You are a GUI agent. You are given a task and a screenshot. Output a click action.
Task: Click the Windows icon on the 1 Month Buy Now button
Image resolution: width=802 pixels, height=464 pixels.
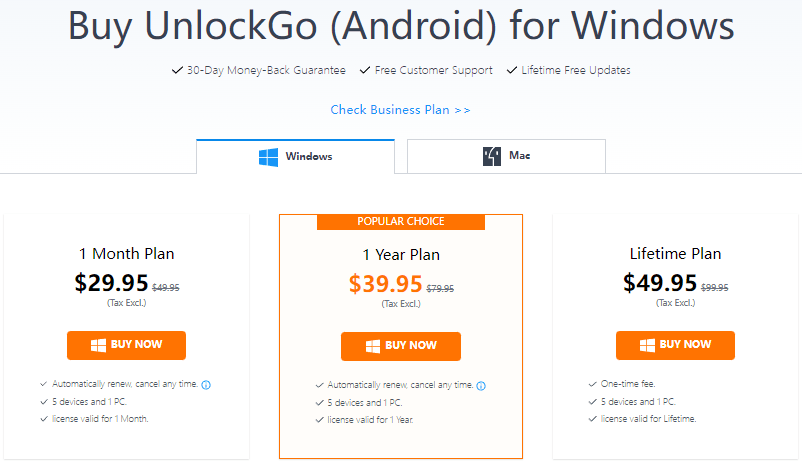pyautogui.click(x=98, y=345)
